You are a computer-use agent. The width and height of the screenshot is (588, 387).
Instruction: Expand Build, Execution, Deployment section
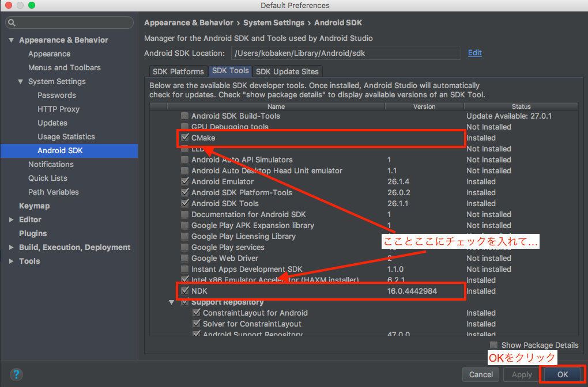[x=12, y=247]
